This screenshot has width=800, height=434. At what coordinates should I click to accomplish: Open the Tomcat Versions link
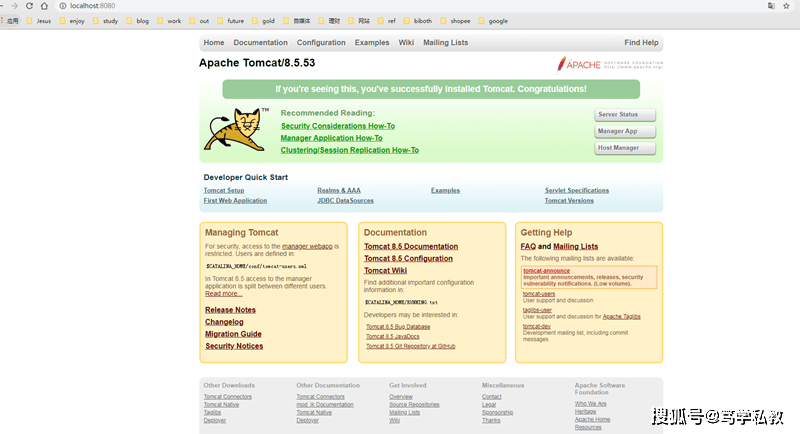point(569,200)
